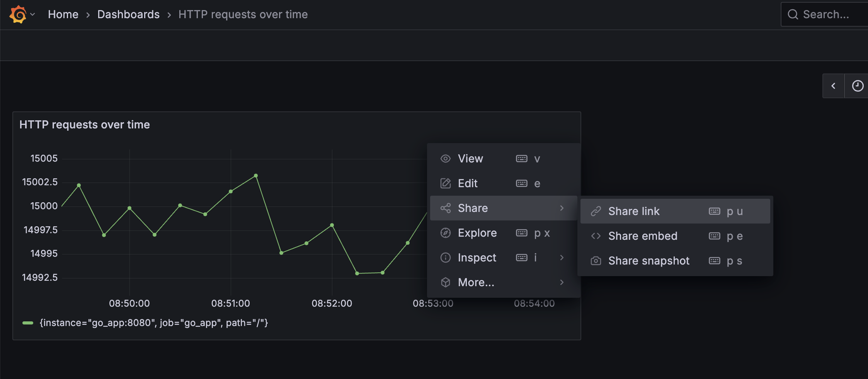Open the dropdown arrow beside Grafana logo

pos(33,15)
